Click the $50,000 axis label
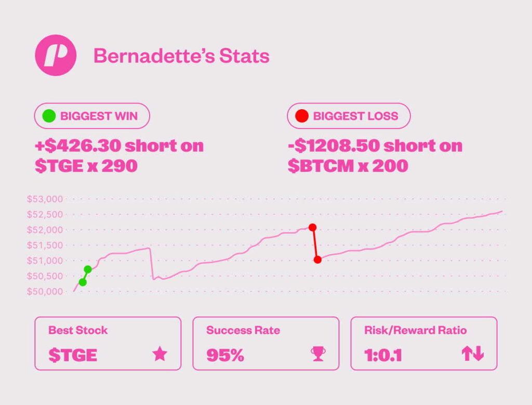This screenshot has height=405, width=532. [44, 292]
